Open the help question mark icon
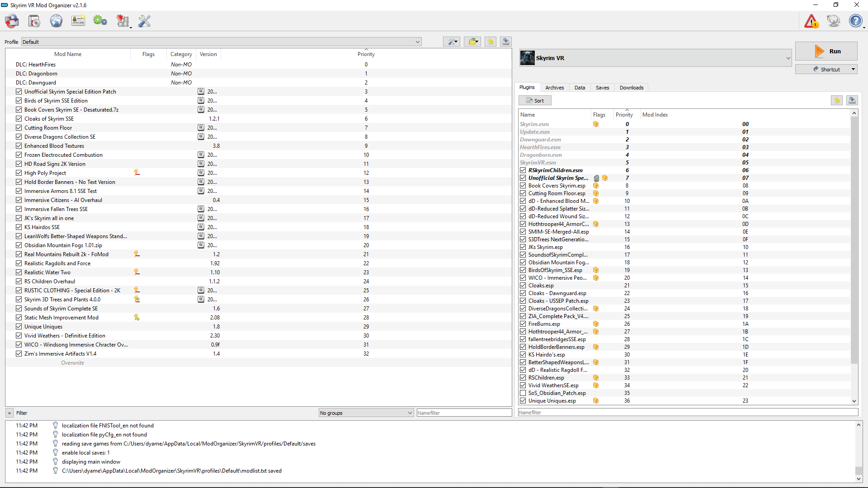Screen dimensions: 868x488 pyautogui.click(x=855, y=21)
